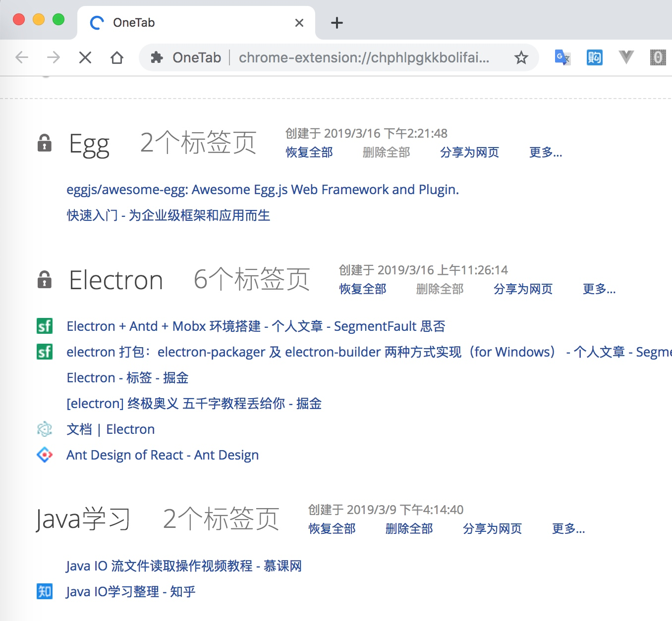This screenshot has width=672, height=621.
Task: Click the Electron docs atom favicon
Action: tap(45, 429)
